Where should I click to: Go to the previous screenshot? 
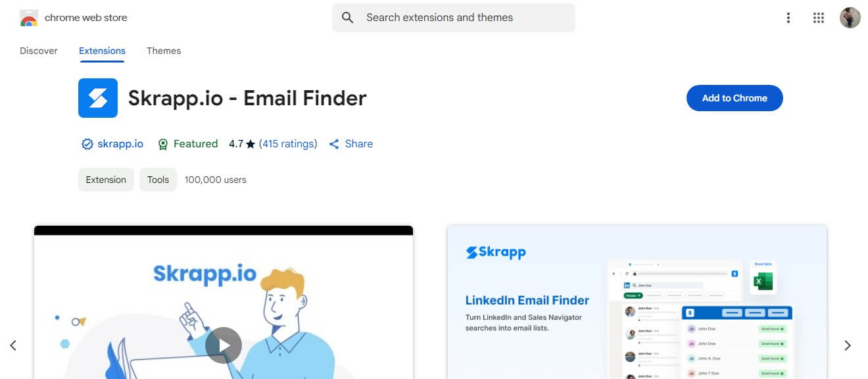click(x=13, y=345)
